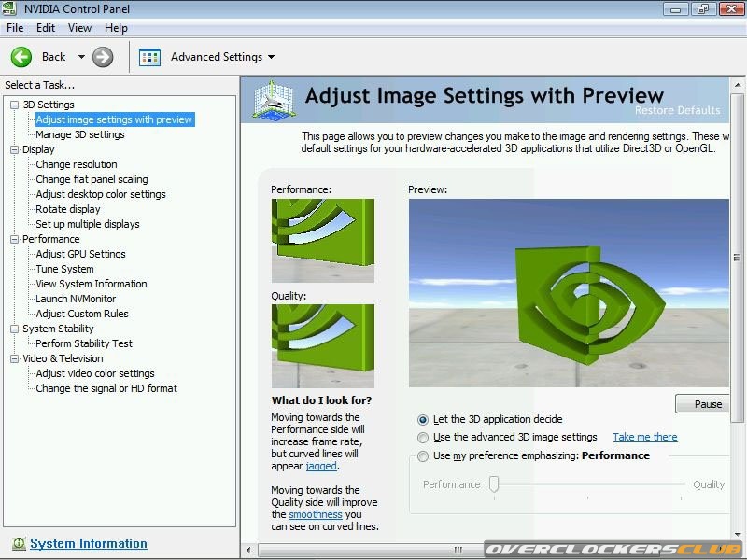The height and width of the screenshot is (560, 747).
Task: Open the File menu
Action: [15, 28]
